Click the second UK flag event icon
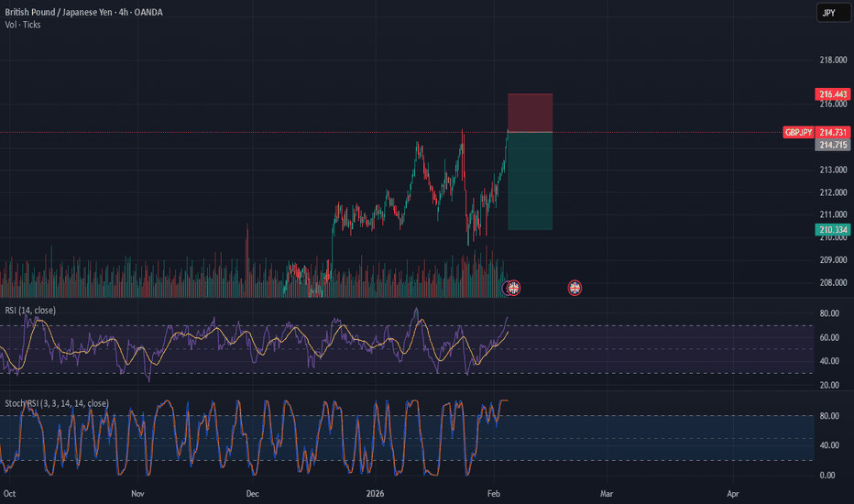This screenshot has width=854, height=504. pos(575,288)
